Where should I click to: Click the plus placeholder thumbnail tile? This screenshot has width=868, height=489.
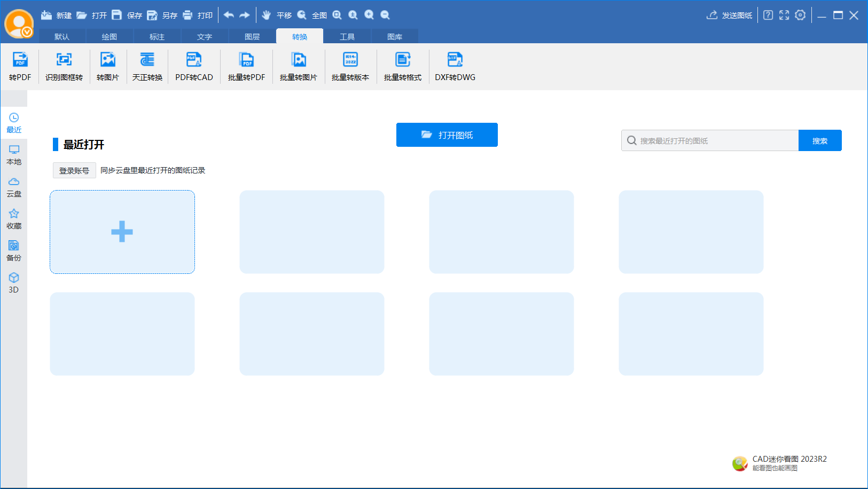pos(122,232)
